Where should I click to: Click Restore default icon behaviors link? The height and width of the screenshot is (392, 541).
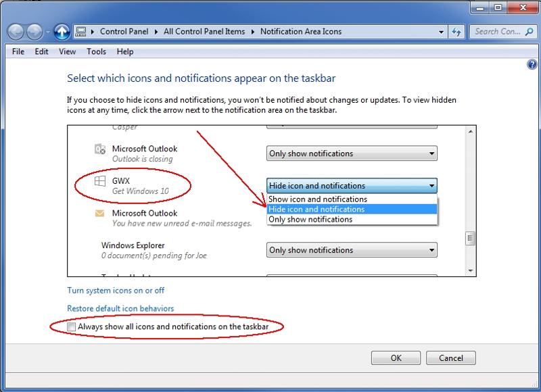point(120,309)
